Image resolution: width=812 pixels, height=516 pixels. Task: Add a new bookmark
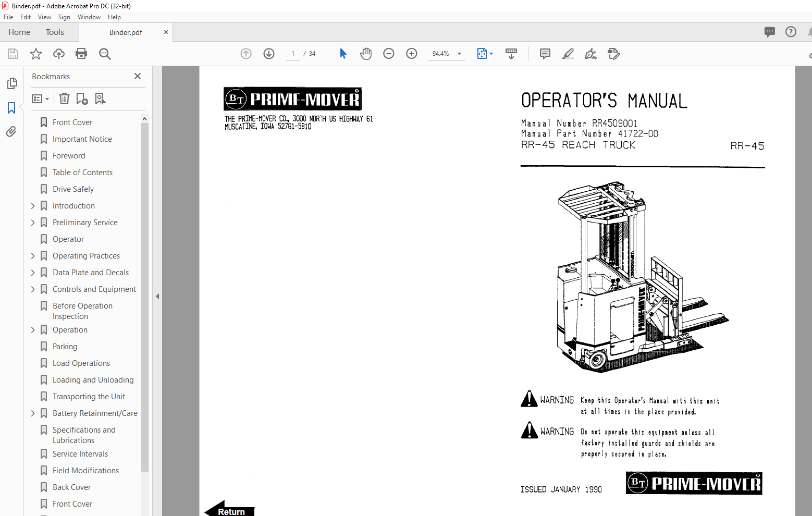tap(82, 99)
